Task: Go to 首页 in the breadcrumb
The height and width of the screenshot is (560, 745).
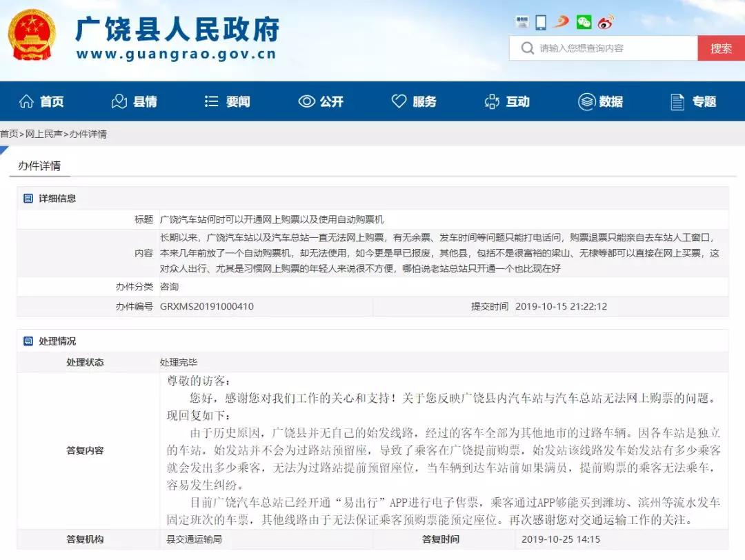Action: tap(9, 134)
